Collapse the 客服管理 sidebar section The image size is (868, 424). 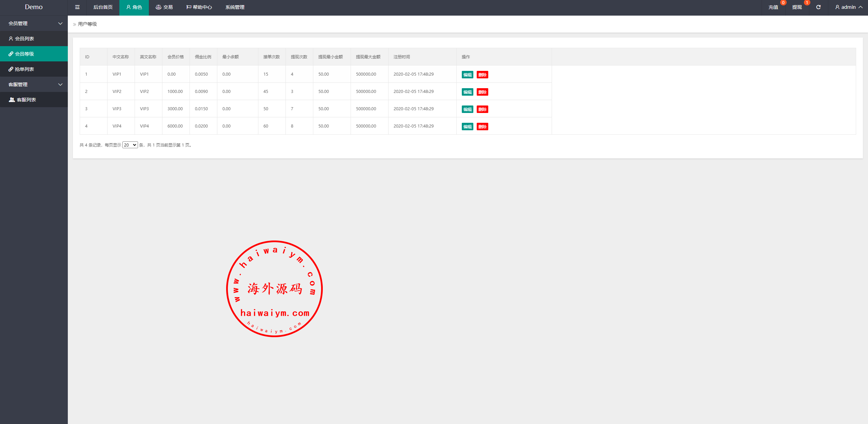pos(34,84)
